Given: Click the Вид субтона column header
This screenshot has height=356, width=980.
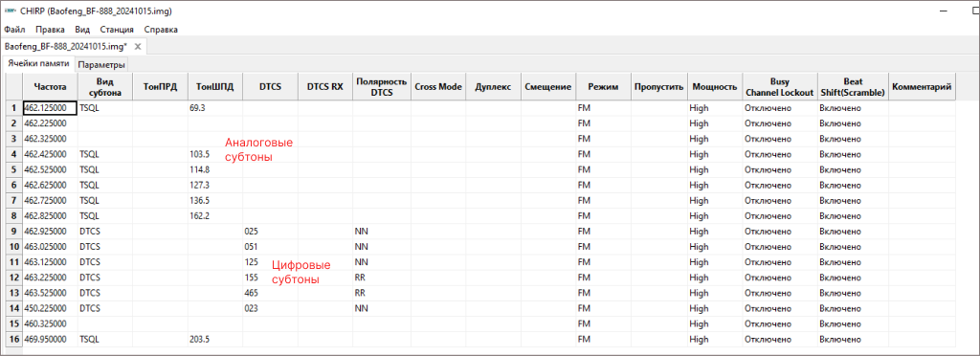Looking at the screenshot, I should (x=105, y=87).
